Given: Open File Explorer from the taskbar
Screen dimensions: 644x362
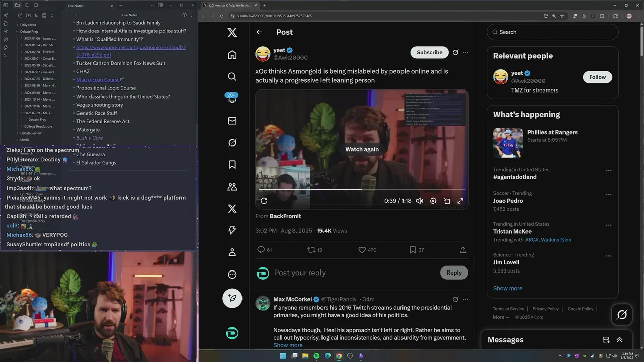Looking at the screenshot, I should (305, 356).
